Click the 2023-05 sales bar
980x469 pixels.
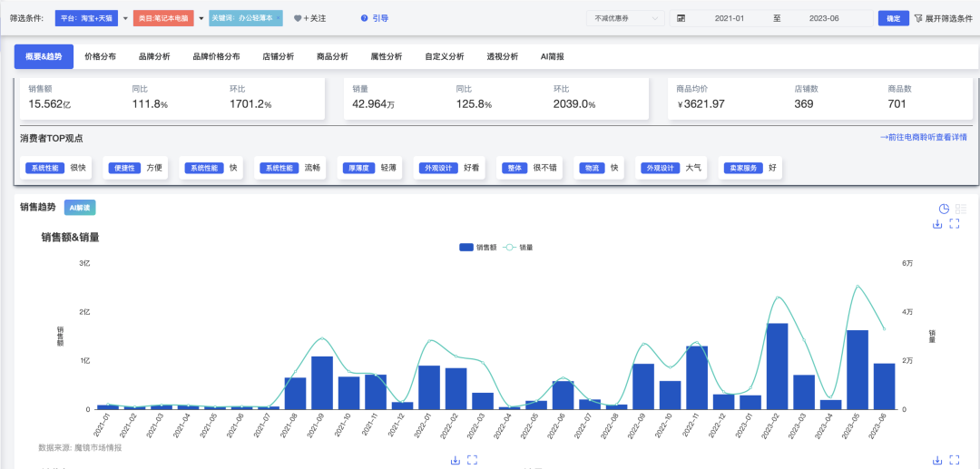point(857,370)
